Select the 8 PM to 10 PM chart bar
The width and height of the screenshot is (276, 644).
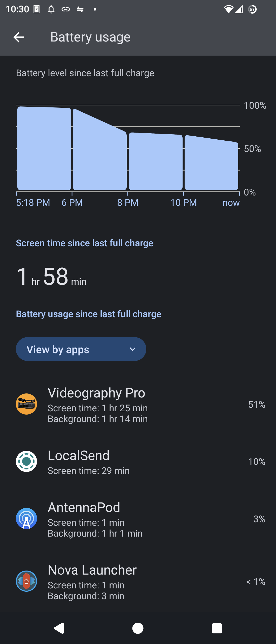click(x=156, y=161)
